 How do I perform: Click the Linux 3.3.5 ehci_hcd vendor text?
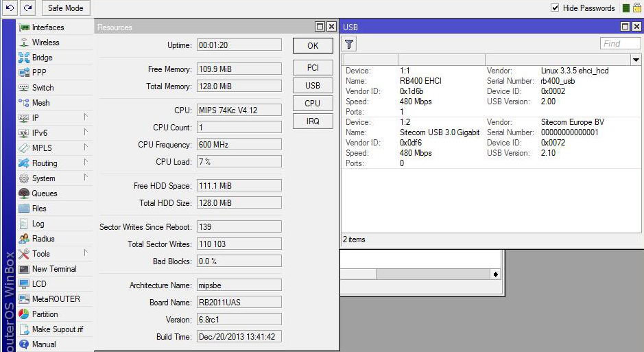click(575, 71)
